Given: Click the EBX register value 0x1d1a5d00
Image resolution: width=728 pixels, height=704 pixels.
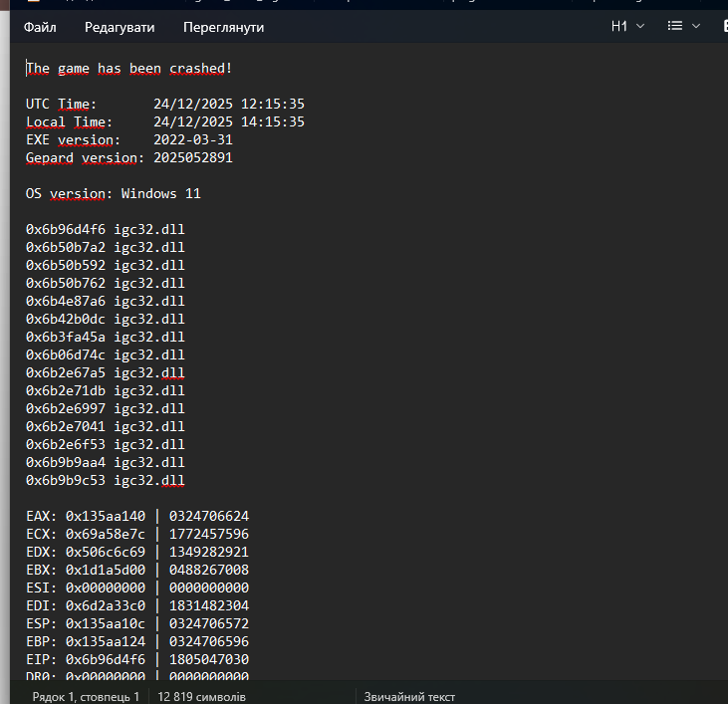Looking at the screenshot, I should click(106, 571).
